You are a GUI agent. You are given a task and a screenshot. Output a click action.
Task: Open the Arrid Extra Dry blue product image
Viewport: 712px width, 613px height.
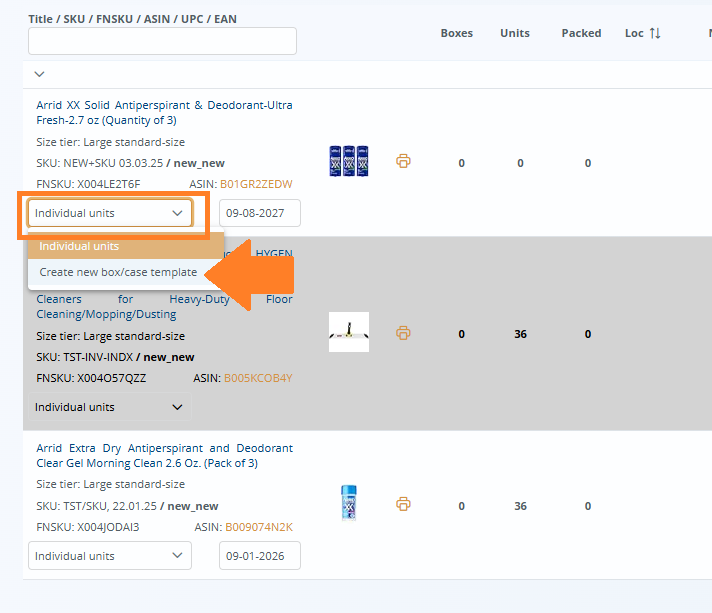click(x=348, y=504)
